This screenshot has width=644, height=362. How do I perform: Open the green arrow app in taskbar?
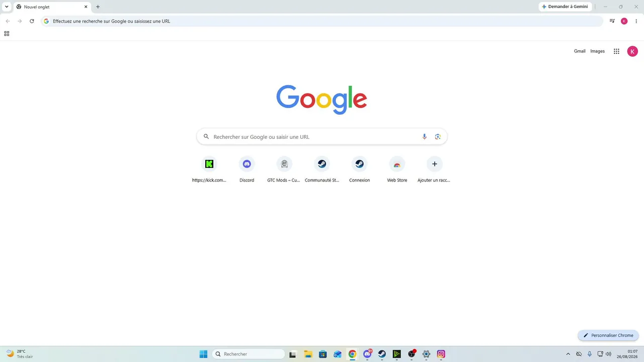pos(396,354)
